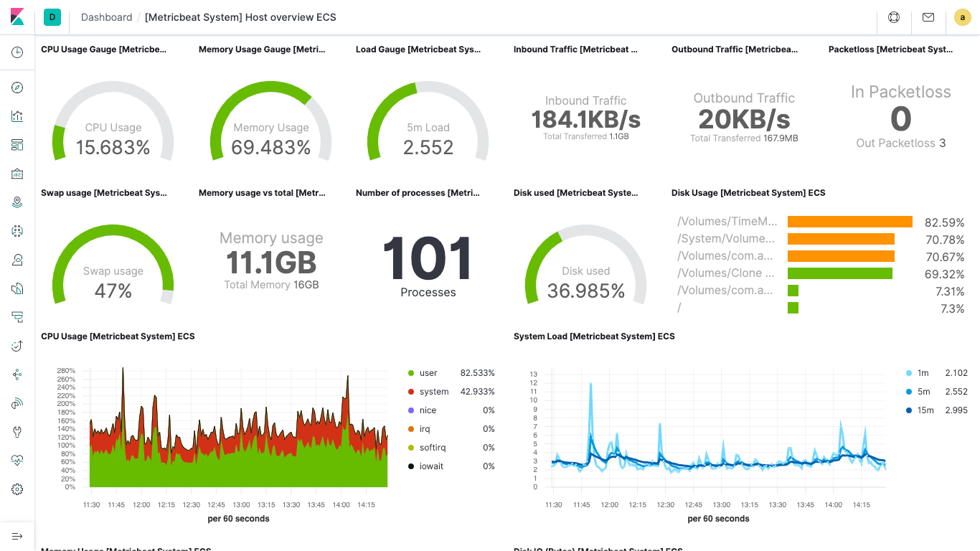The width and height of the screenshot is (980, 551).
Task: Open Stack Monitoring heartbeat icon
Action: click(17, 461)
